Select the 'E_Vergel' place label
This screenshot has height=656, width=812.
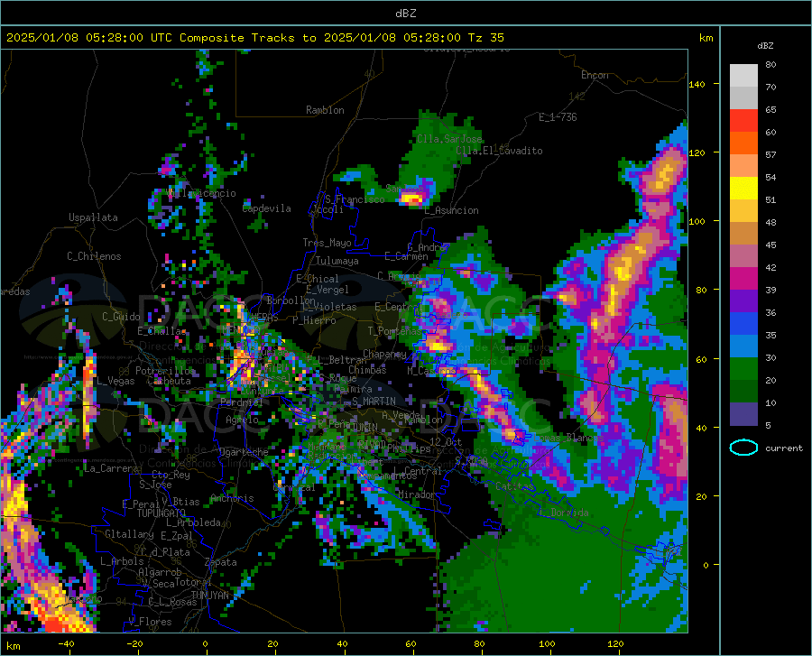pyautogui.click(x=327, y=290)
